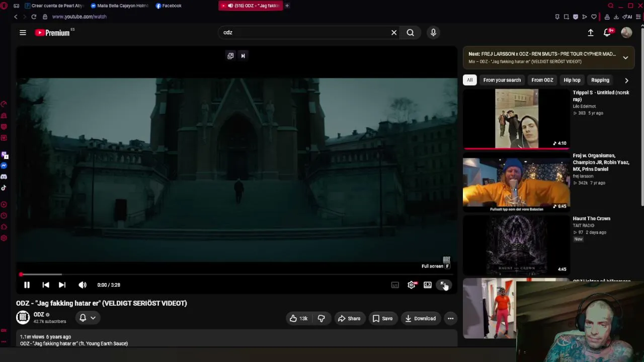Expand the Next mix playlist panel
This screenshot has height=362, width=644.
tap(625, 58)
